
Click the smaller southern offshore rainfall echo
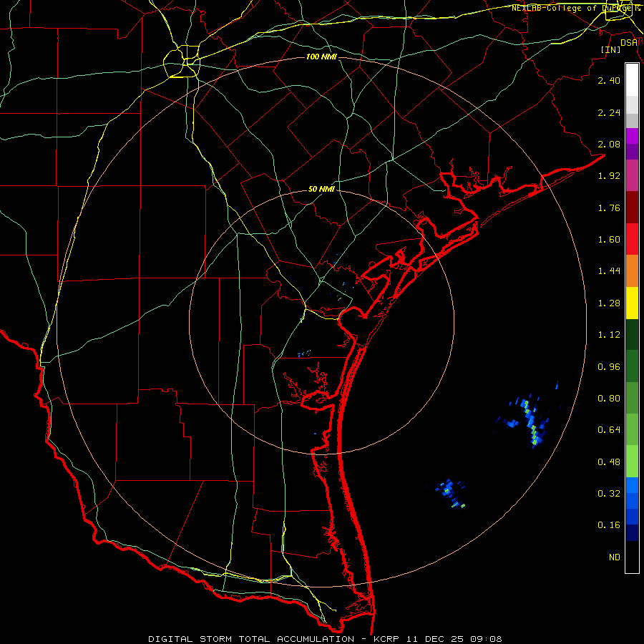tap(451, 493)
